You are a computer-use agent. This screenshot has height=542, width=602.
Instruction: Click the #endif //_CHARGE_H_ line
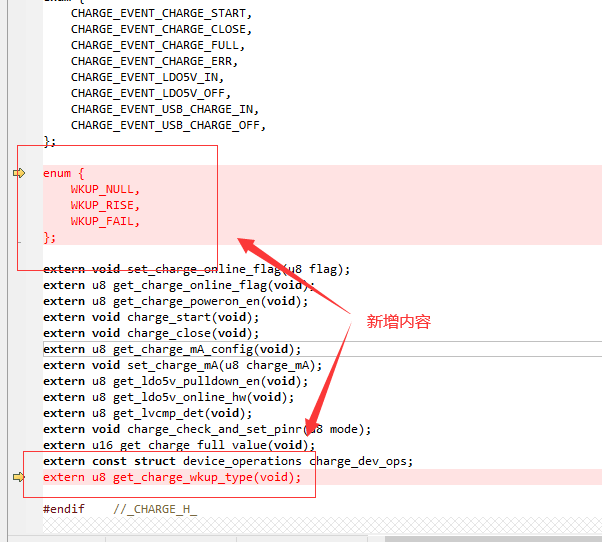point(120,509)
